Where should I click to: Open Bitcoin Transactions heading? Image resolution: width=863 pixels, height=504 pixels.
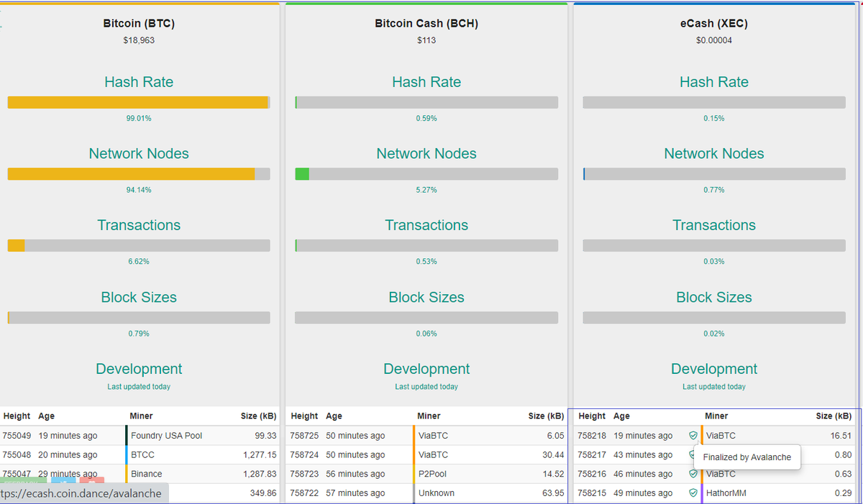139,225
